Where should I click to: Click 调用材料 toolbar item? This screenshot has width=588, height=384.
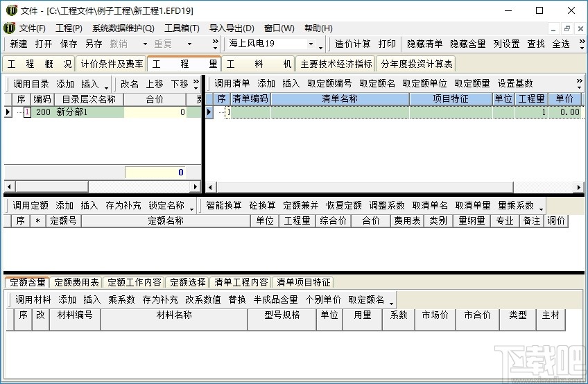point(33,299)
